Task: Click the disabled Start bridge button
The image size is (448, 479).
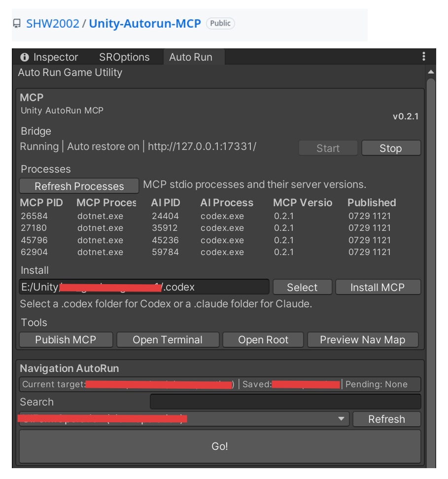Action: tap(328, 148)
